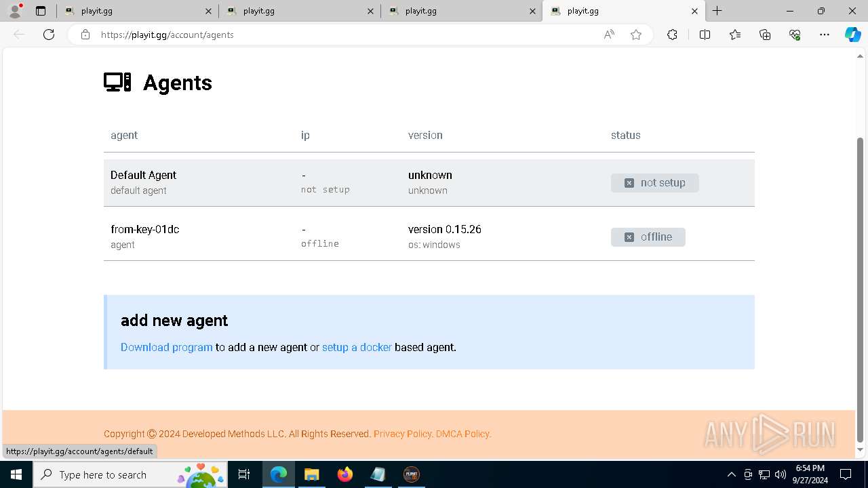Click the Read aloud icon
This screenshot has height=488, width=868.
(x=609, y=35)
